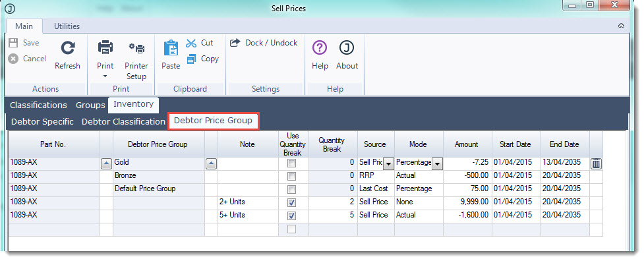
Task: Open the Debtor Price Group lookup arrow for Gold
Action: point(211,164)
